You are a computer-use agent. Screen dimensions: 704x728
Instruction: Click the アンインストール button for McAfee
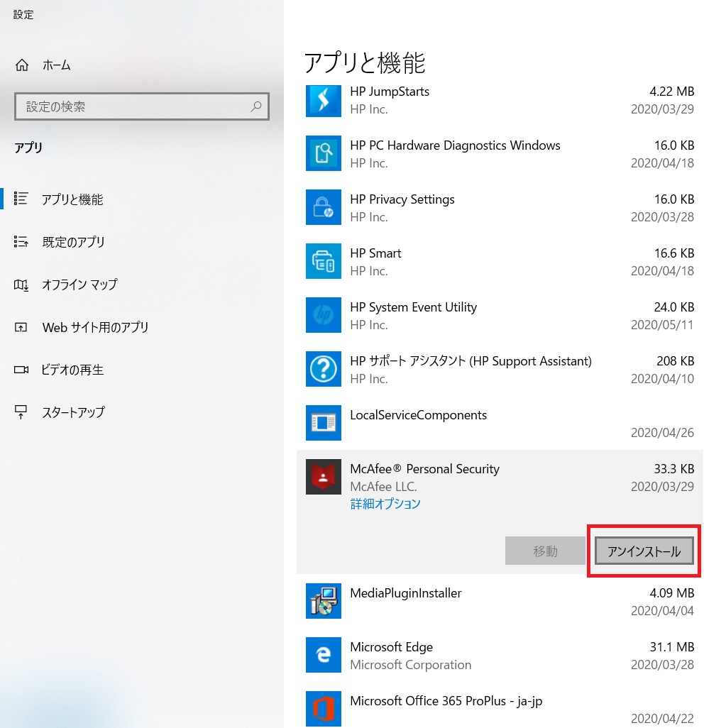644,551
